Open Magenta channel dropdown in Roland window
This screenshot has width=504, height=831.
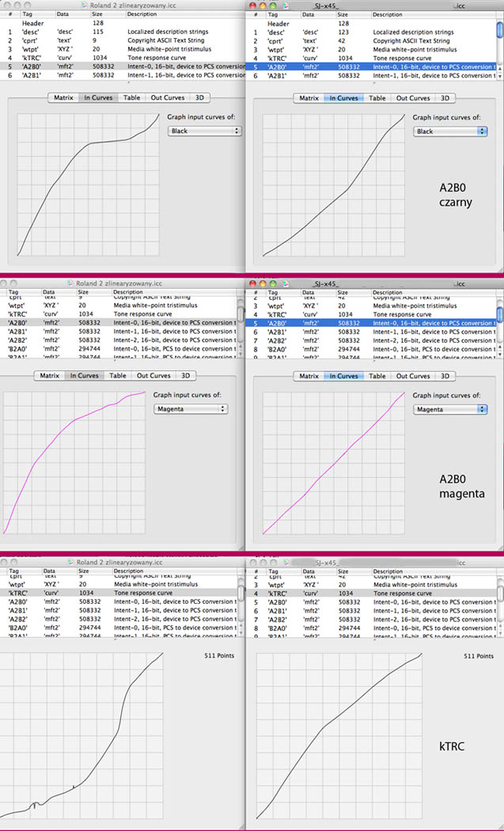click(x=191, y=408)
